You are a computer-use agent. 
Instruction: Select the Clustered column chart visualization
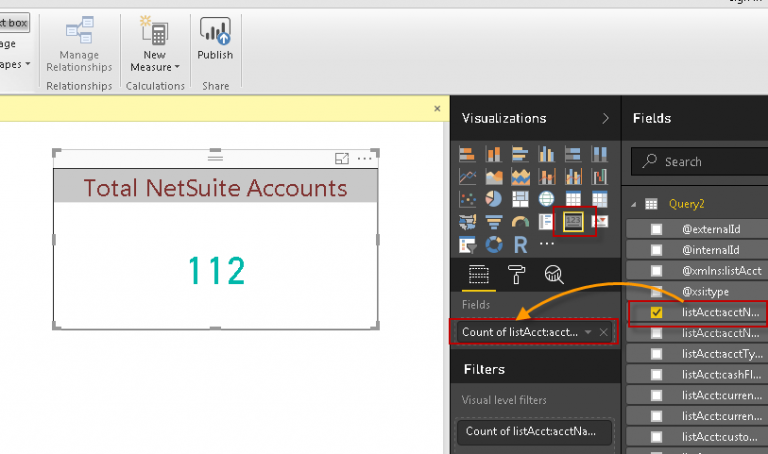click(x=547, y=154)
